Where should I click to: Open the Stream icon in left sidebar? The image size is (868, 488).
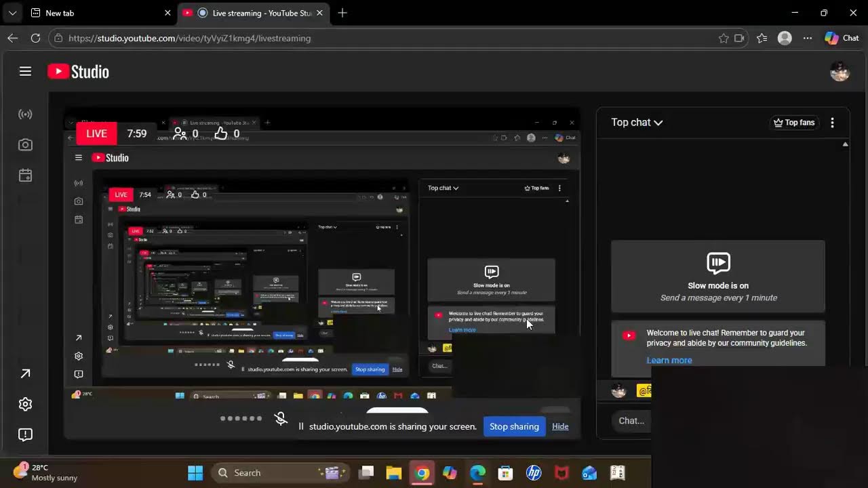click(x=25, y=114)
